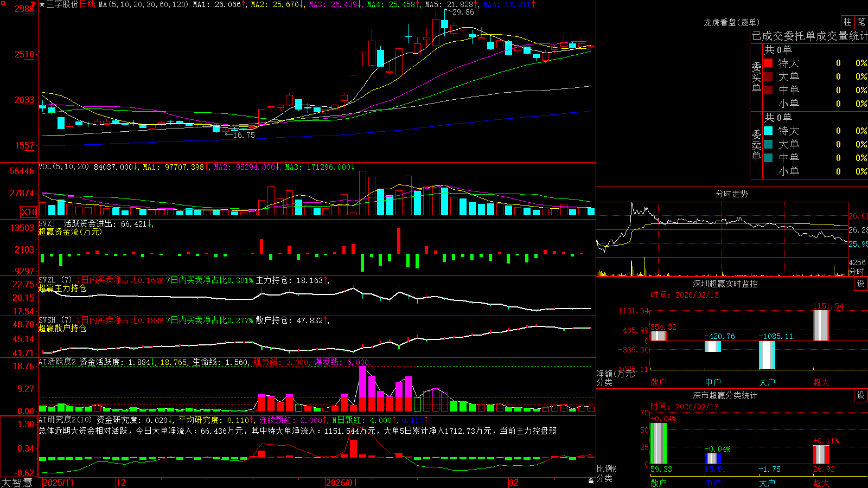This screenshot has width=868, height=488.
Task: Click the 三孚股份 stock name
Action: 62,4
